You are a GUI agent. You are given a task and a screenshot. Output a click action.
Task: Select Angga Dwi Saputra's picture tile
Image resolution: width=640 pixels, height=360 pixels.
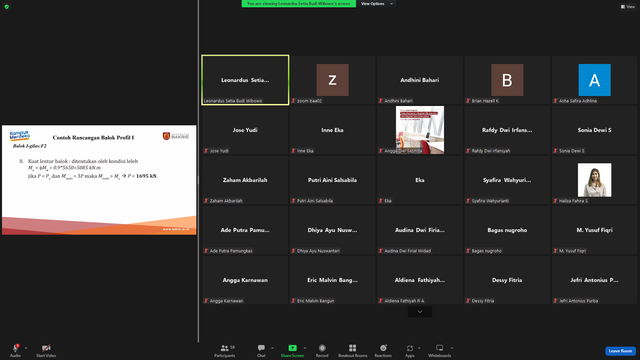click(420, 130)
